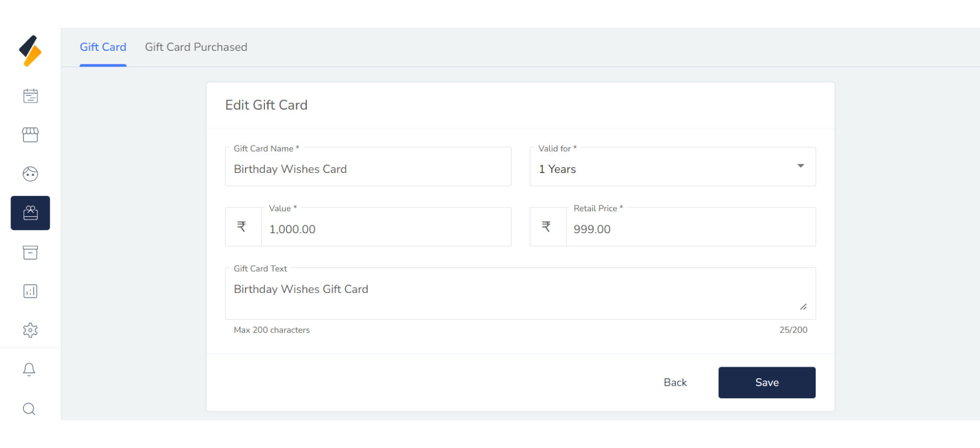The image size is (980, 448).
Task: Click the Back button
Action: pos(675,383)
